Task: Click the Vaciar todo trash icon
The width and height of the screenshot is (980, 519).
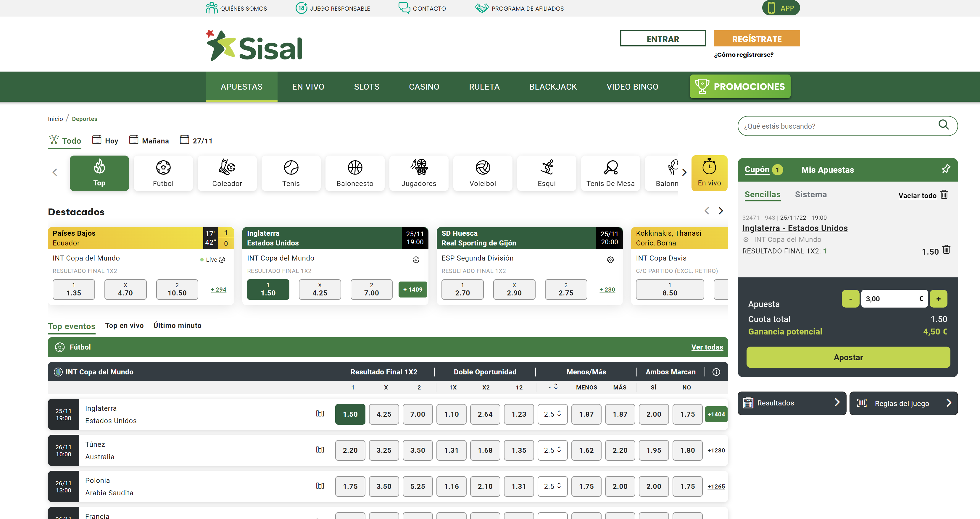Action: pyautogui.click(x=944, y=195)
